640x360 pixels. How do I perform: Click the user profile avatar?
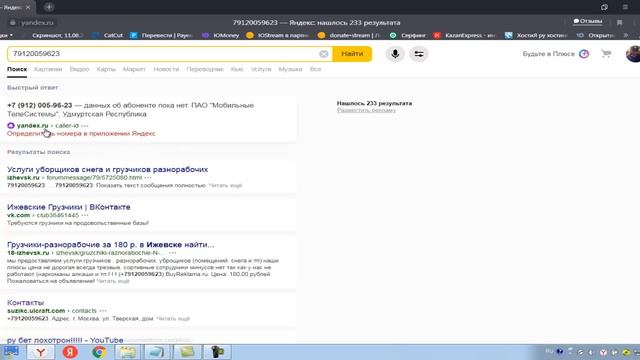[x=633, y=54]
